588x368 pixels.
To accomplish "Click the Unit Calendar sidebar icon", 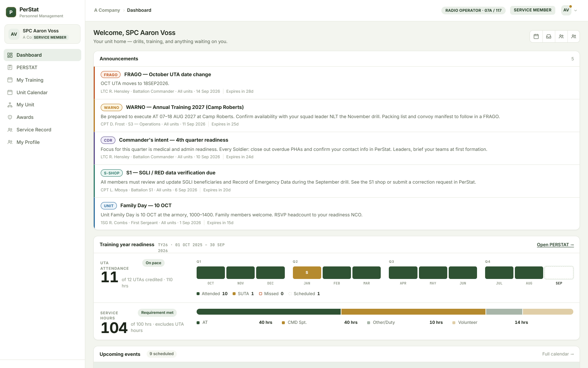I will 10,92.
